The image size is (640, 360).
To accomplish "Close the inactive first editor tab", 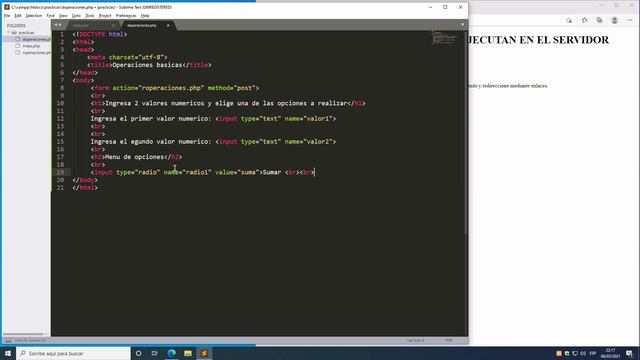I will click(113, 25).
